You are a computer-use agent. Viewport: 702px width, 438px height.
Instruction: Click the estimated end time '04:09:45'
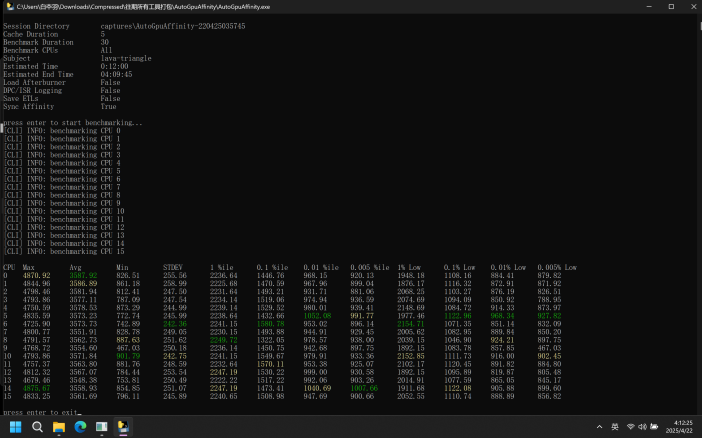coord(116,74)
